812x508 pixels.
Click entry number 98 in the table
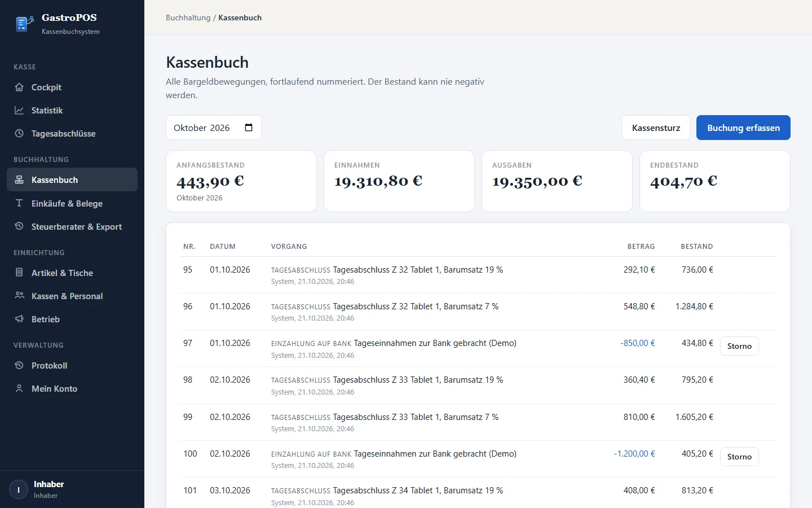188,380
